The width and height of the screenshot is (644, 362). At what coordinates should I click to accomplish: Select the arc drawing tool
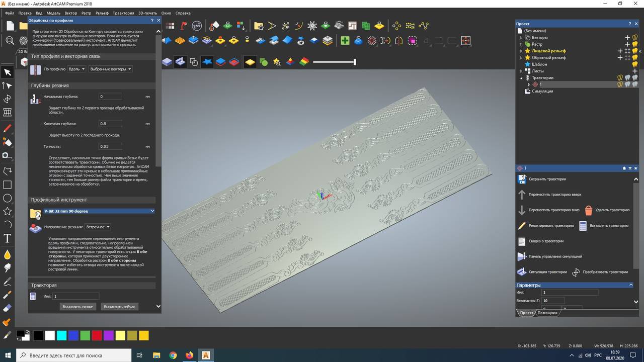tap(7, 224)
